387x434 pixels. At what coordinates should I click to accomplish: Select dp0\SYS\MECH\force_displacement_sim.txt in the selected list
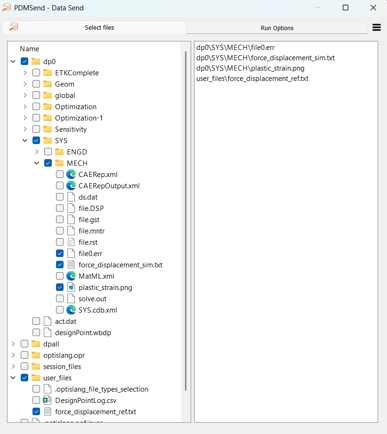(265, 58)
